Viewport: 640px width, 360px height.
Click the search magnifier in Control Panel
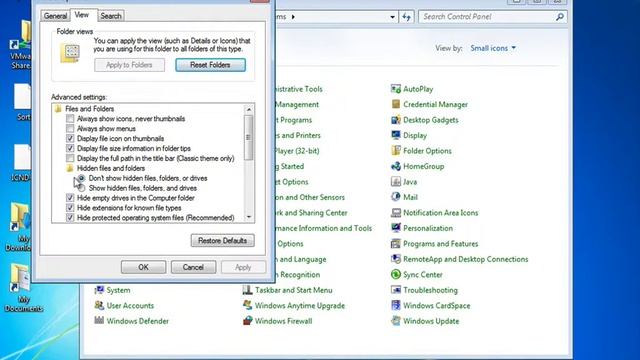560,17
